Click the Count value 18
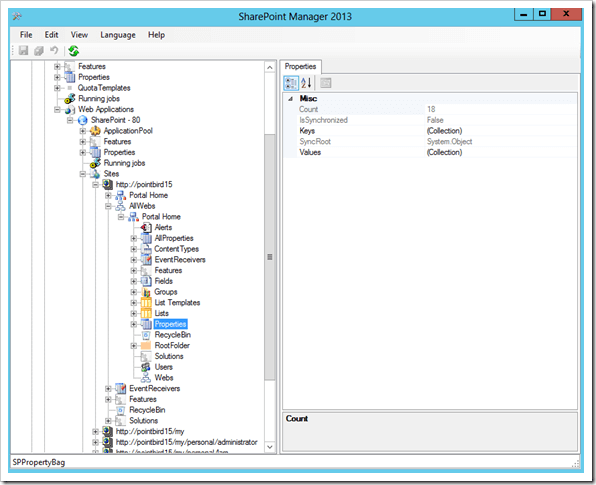 pos(431,109)
